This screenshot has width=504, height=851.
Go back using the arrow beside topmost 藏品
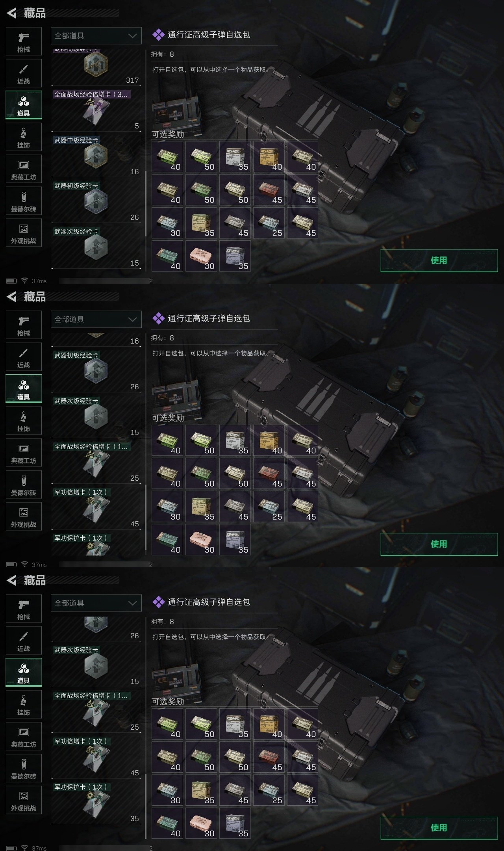12,13
